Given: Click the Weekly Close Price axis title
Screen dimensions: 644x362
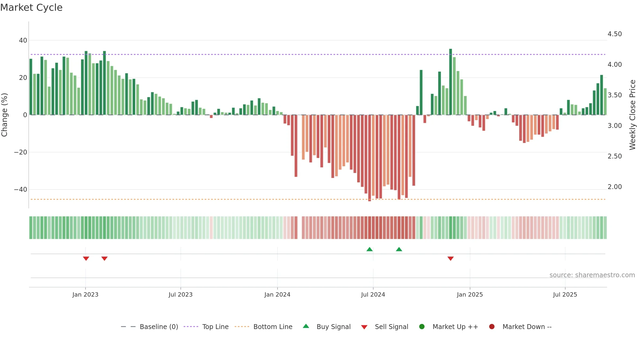Looking at the screenshot, I should tap(632, 115).
